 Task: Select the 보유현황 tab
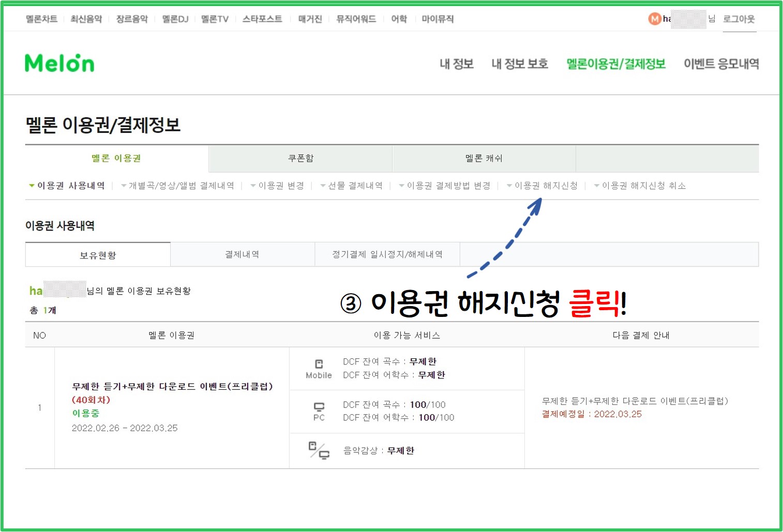pyautogui.click(x=98, y=255)
